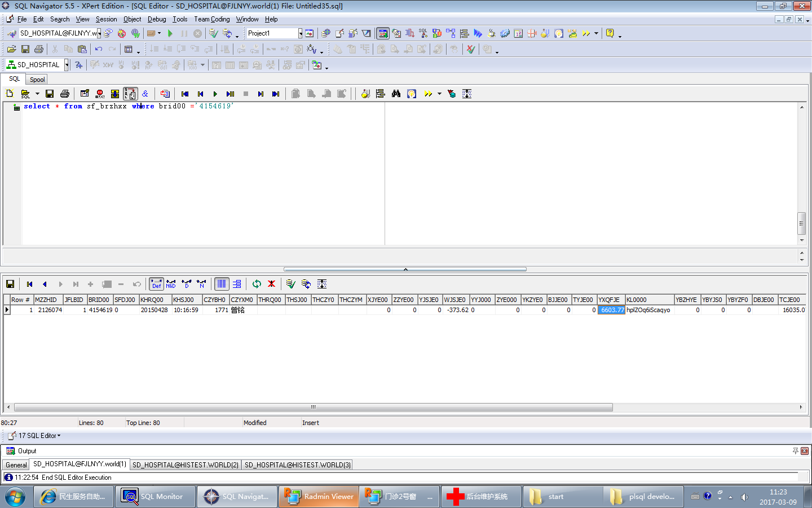Open the File menu
The height and width of the screenshot is (508, 812).
click(22, 19)
